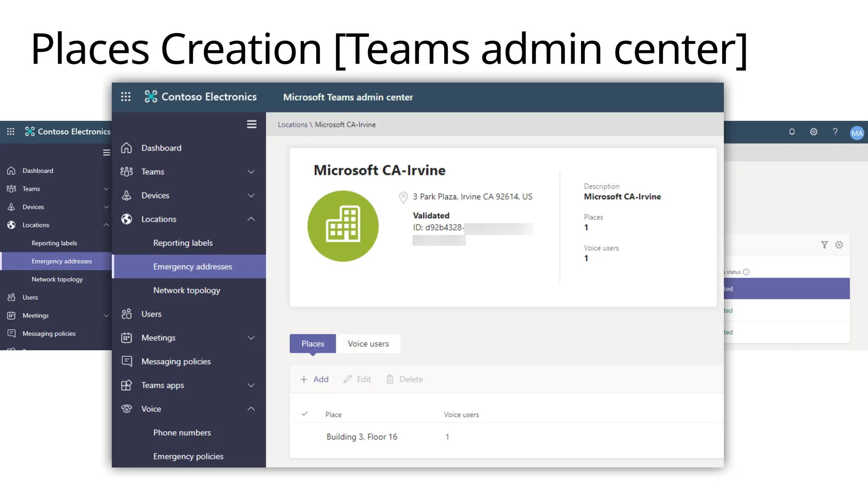Expand Meetings chevron in front sidebar
The width and height of the screenshot is (868, 488).
point(251,338)
